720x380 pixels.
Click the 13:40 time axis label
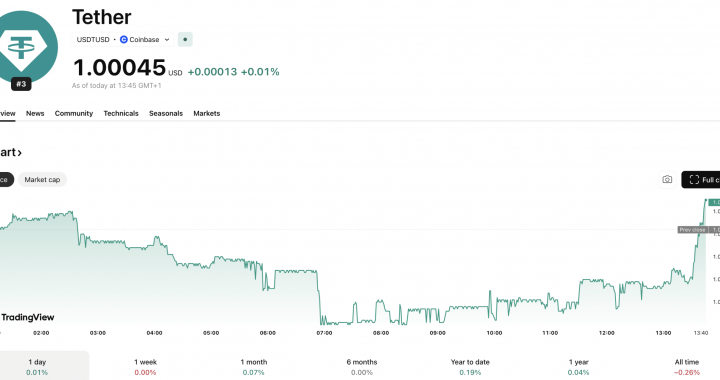point(701,333)
